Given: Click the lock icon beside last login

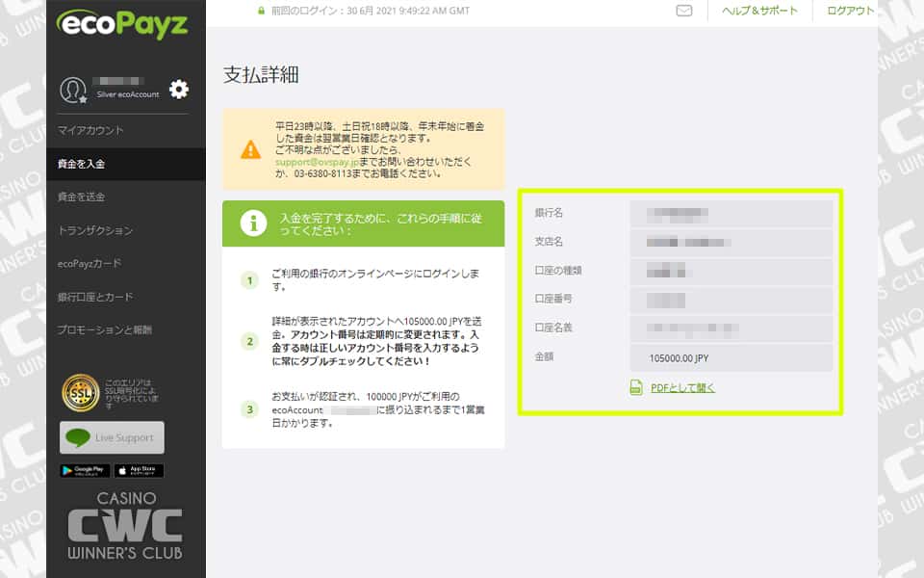Looking at the screenshot, I should click(261, 11).
